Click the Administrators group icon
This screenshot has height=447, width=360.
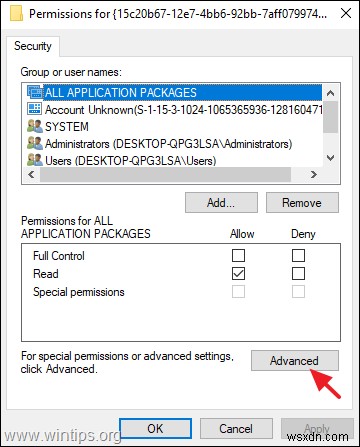pos(35,143)
